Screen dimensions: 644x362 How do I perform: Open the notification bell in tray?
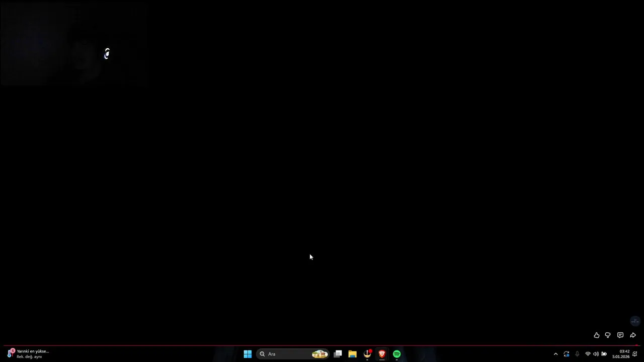[635, 354]
